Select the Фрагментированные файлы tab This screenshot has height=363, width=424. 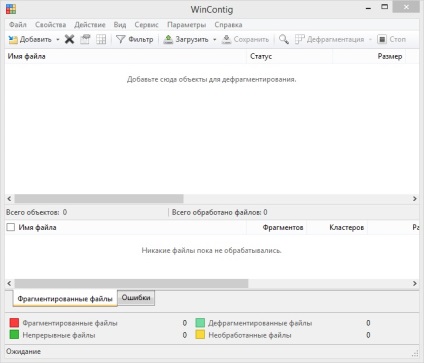click(x=65, y=298)
